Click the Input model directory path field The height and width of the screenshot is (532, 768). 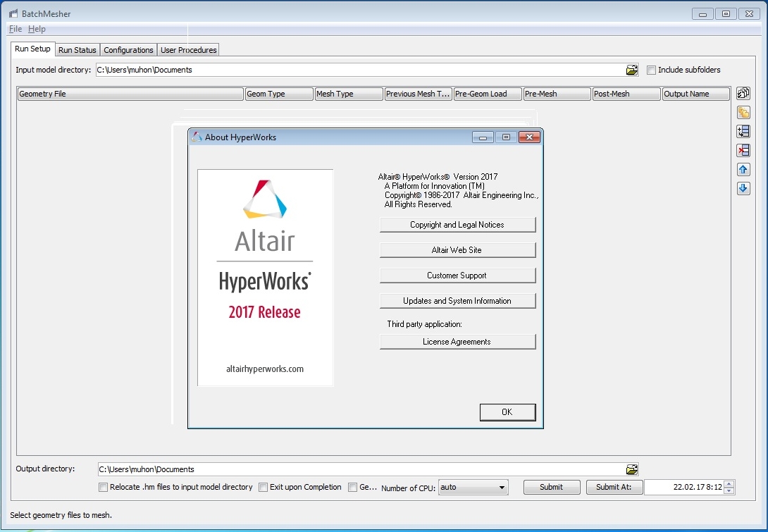pos(360,70)
